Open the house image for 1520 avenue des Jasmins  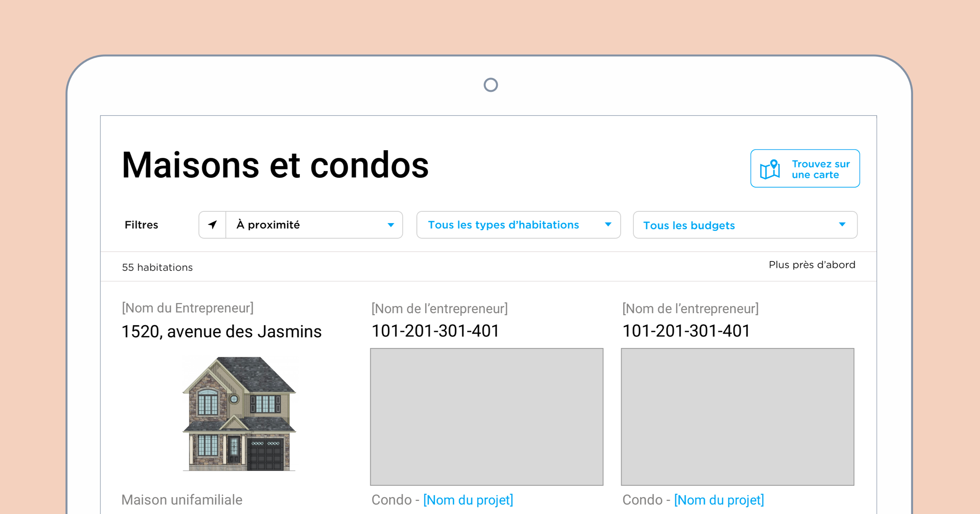tap(239, 414)
